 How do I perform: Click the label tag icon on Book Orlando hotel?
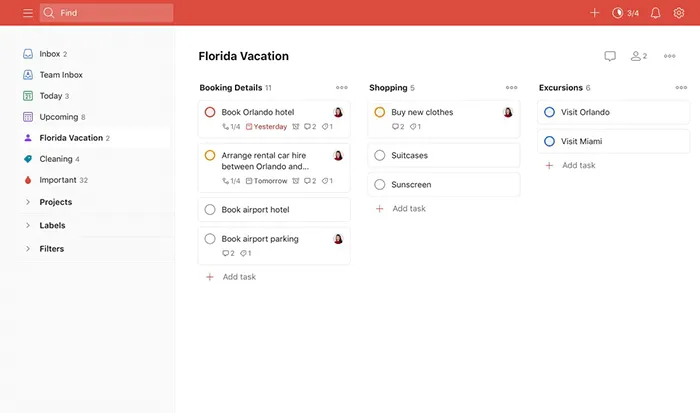(327, 127)
